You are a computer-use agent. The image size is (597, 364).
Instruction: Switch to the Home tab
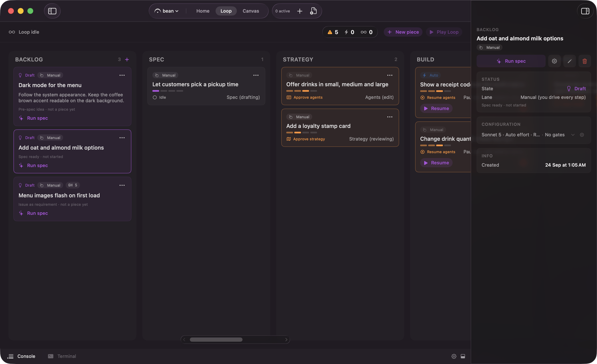coord(203,11)
